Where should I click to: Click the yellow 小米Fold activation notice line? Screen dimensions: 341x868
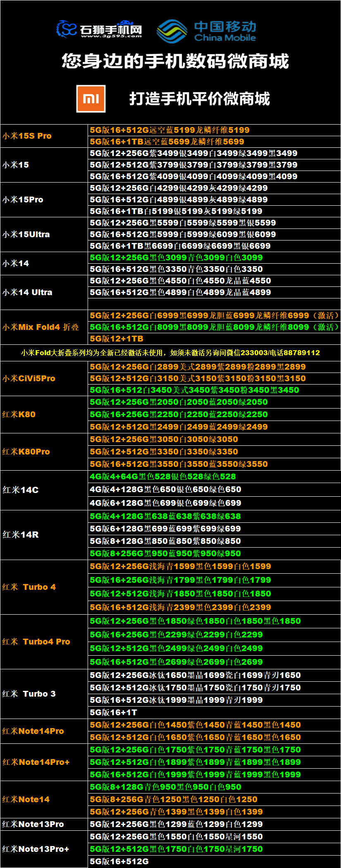click(x=170, y=353)
